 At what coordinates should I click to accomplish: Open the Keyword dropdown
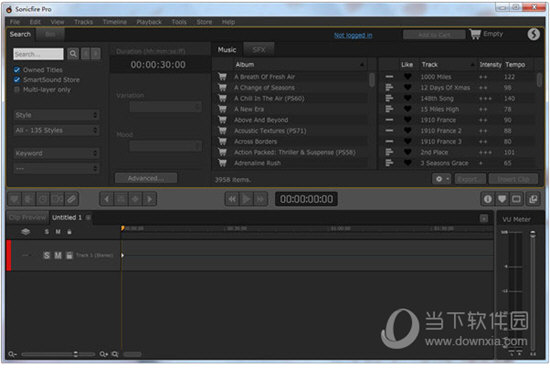tap(56, 153)
